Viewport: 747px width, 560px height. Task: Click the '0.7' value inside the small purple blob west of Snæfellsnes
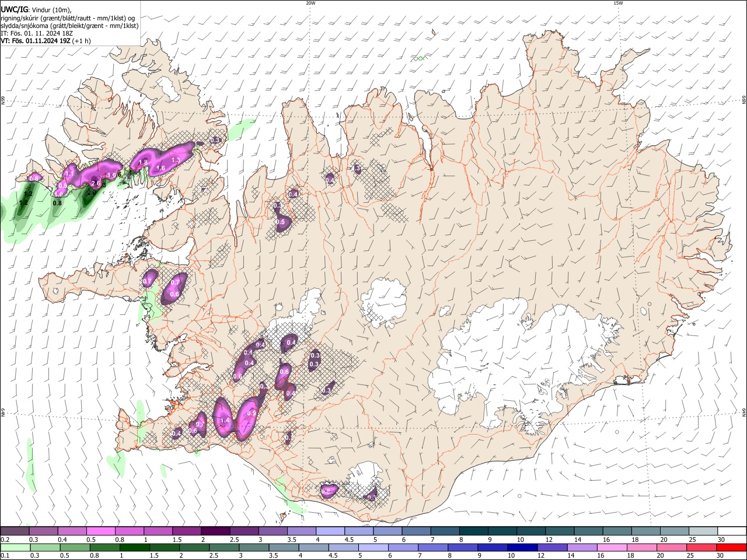147,282
